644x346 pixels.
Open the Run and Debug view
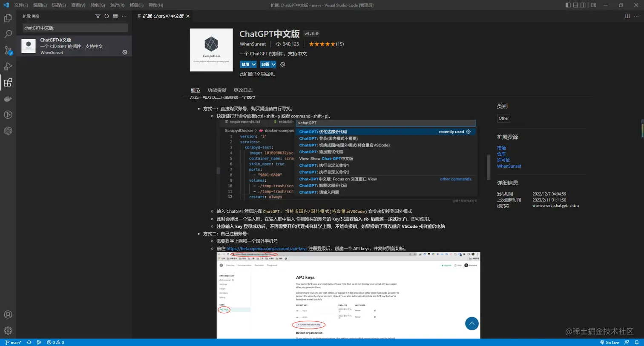[x=8, y=66]
